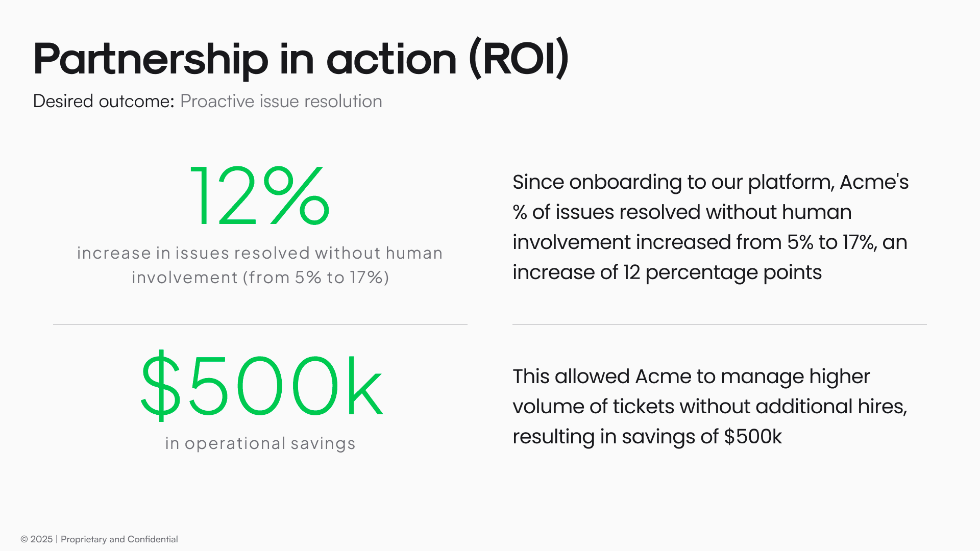
Task: Click "12 percentage points" in the first paragraph
Action: click(x=722, y=272)
